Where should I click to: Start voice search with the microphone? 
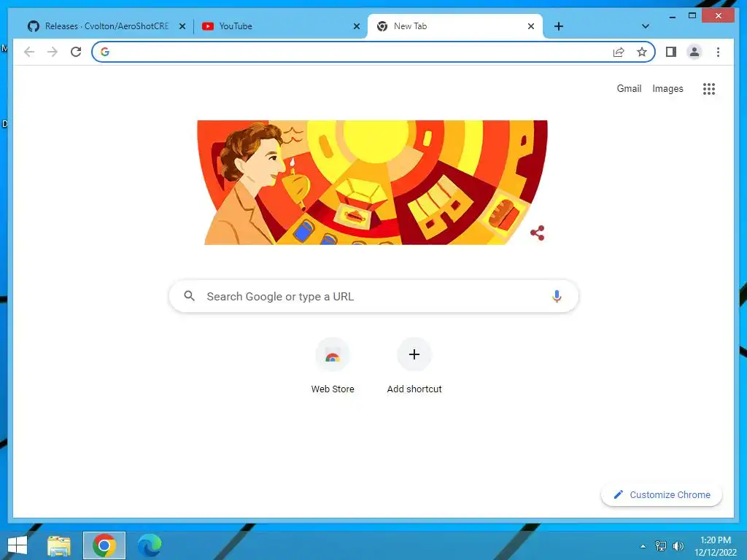point(557,296)
